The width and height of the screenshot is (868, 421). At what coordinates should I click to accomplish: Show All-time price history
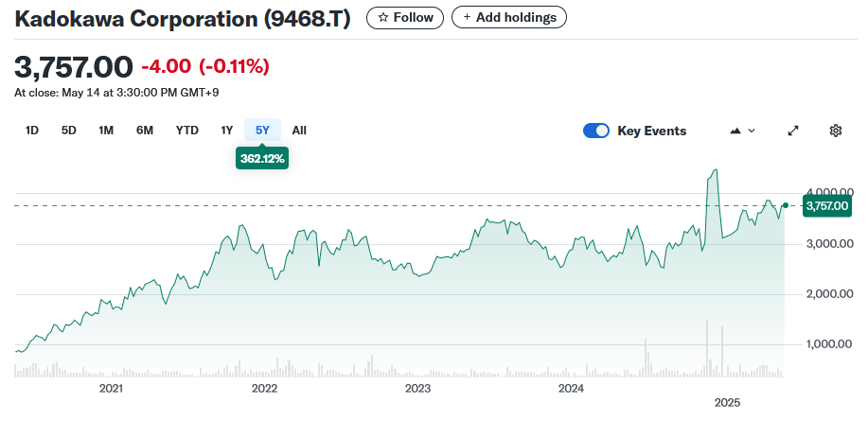tap(299, 131)
